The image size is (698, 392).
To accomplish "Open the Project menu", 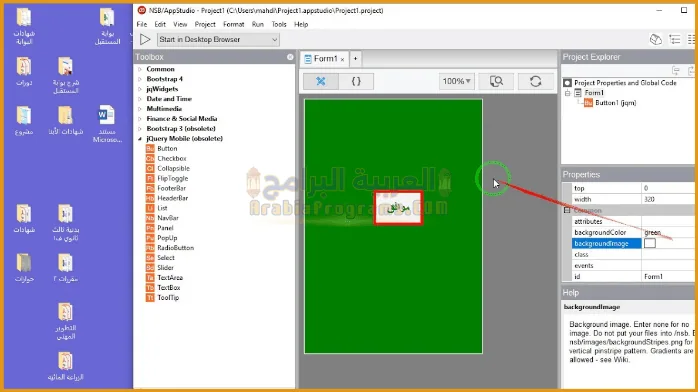I will (205, 24).
